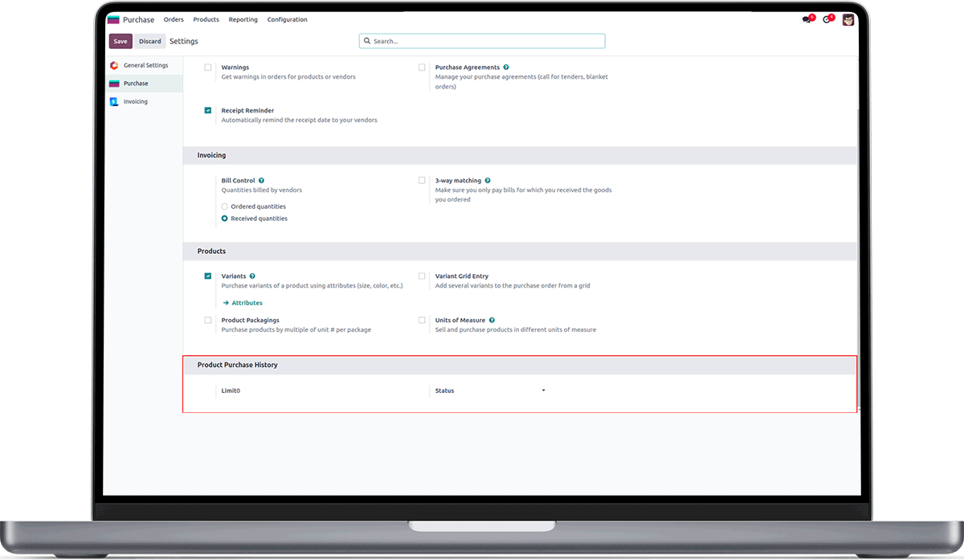Enable the Purchase Agreements checkbox
Screen dimensions: 964x560
pos(422,67)
